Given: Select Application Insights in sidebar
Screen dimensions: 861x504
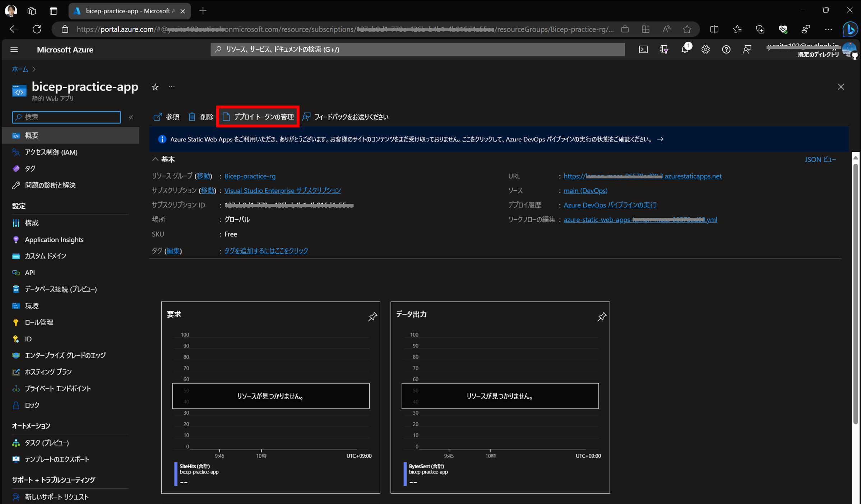Looking at the screenshot, I should [54, 239].
